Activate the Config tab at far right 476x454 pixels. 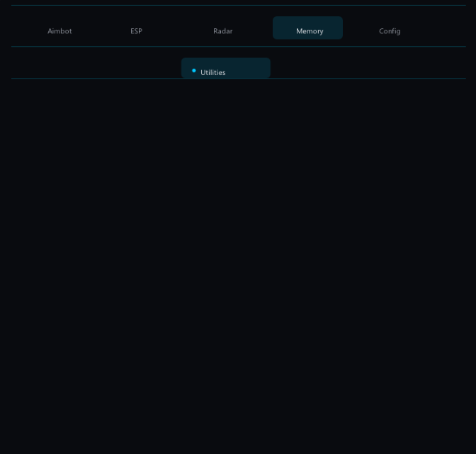tap(390, 31)
